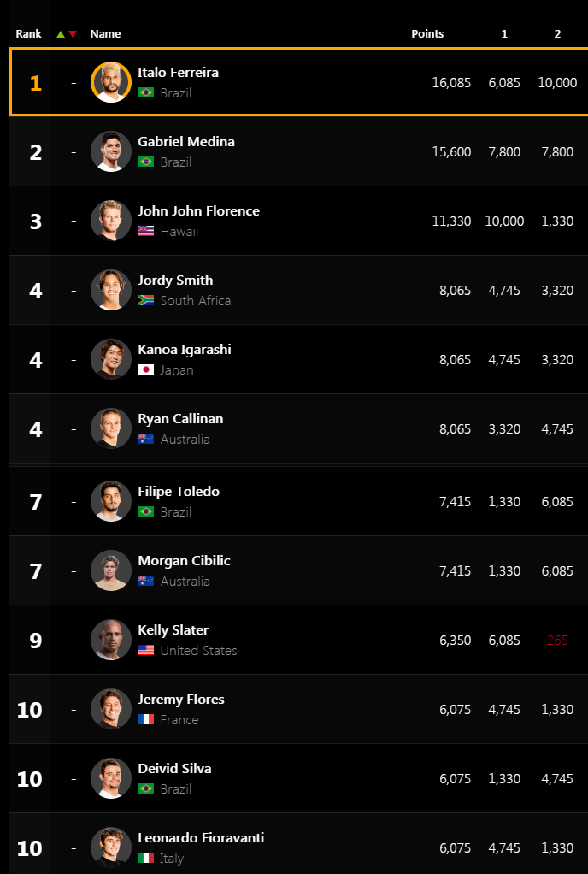This screenshot has height=874, width=588.
Task: Open Filipe Toledo's name link
Action: [179, 491]
